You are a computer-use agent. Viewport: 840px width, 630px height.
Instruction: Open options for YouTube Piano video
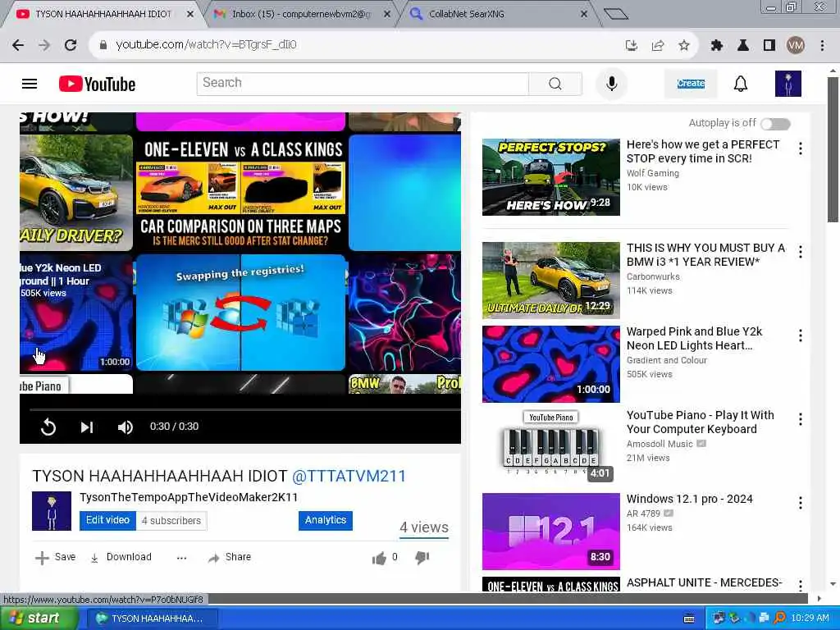[801, 419]
